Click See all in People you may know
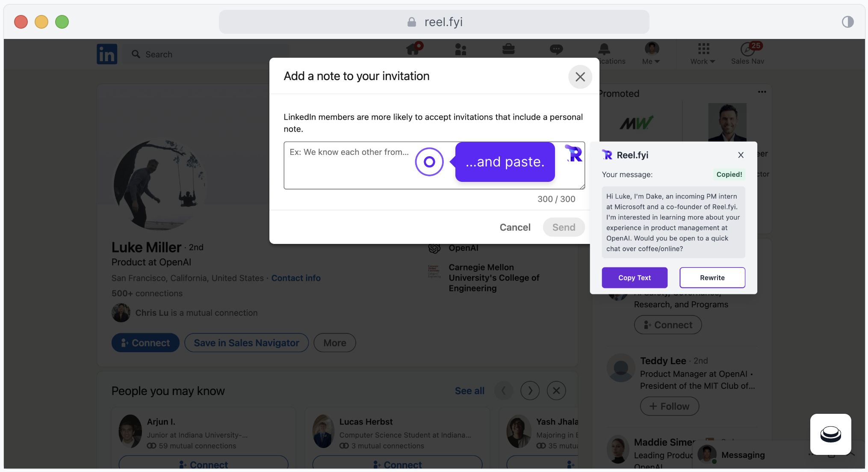Image resolution: width=868 pixels, height=472 pixels. (x=469, y=391)
